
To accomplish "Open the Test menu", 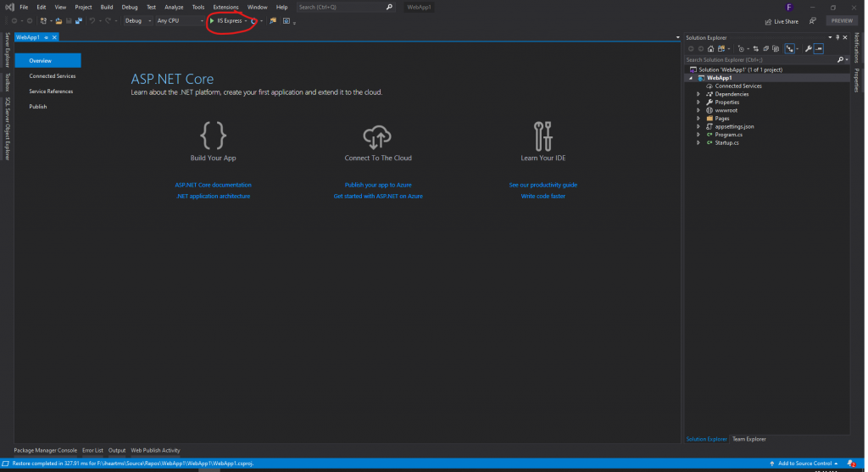I will click(151, 7).
